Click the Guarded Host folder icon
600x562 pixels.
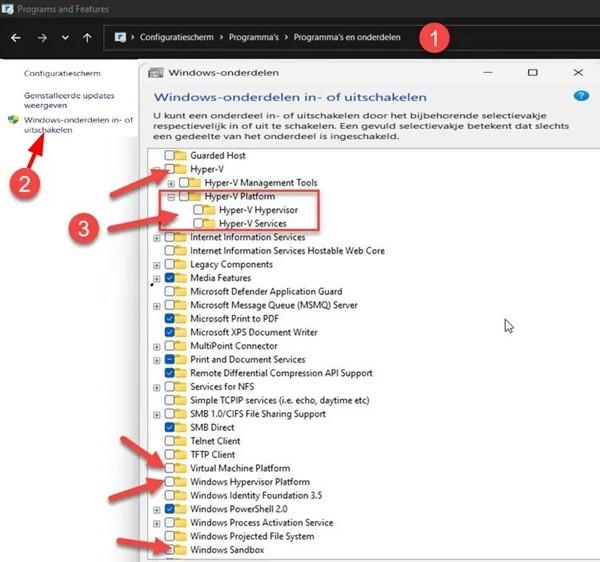pos(181,155)
